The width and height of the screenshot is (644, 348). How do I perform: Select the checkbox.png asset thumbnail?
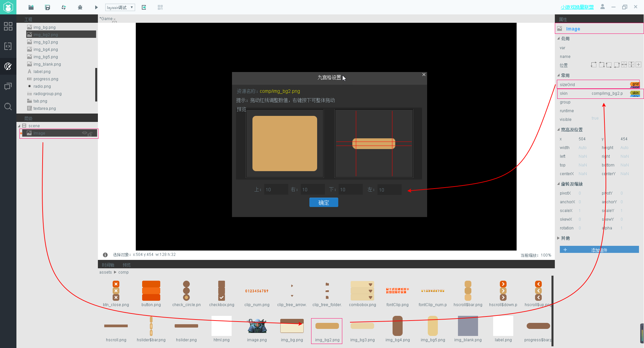[222, 294]
